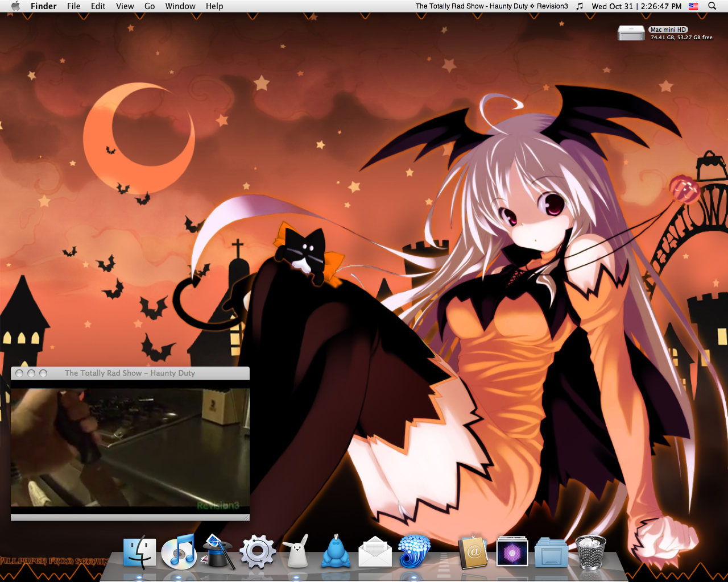Launch the blue wave swirl app
Viewport: 728px width, 582px height.
414,551
